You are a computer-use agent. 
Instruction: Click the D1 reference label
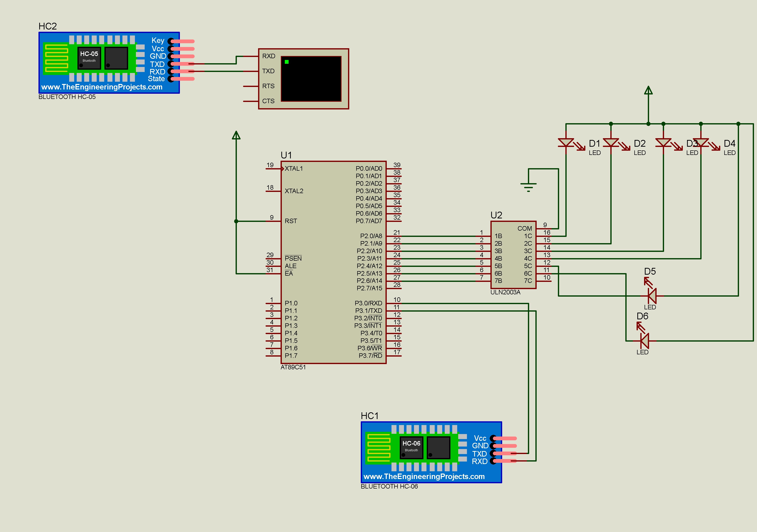click(x=594, y=143)
